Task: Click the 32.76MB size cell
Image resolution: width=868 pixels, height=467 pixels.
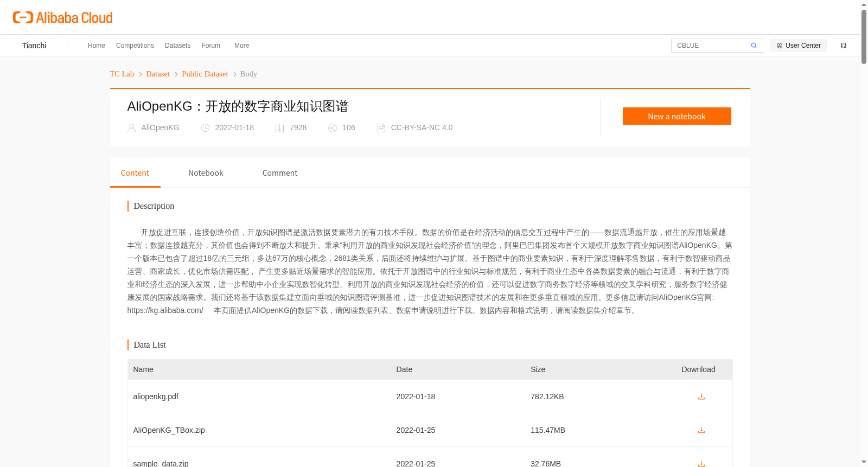Action: (x=546, y=463)
